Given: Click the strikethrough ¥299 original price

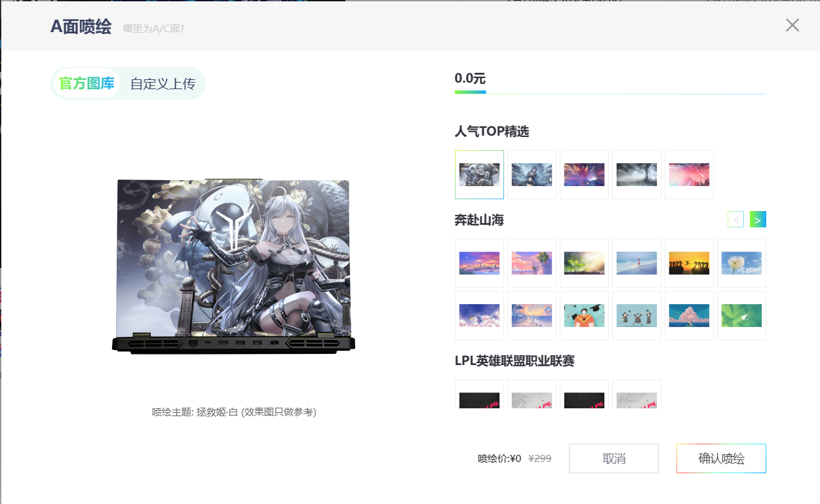Looking at the screenshot, I should tap(540, 459).
